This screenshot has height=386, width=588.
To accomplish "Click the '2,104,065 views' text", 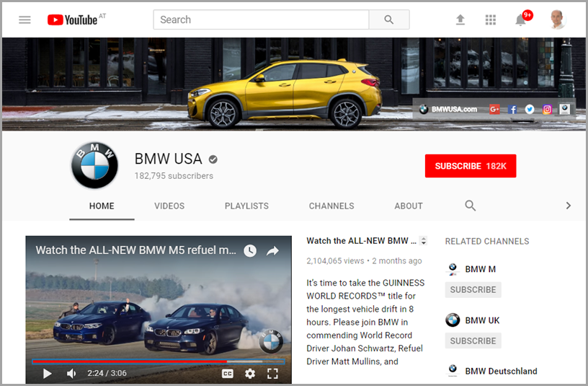I will point(335,260).
